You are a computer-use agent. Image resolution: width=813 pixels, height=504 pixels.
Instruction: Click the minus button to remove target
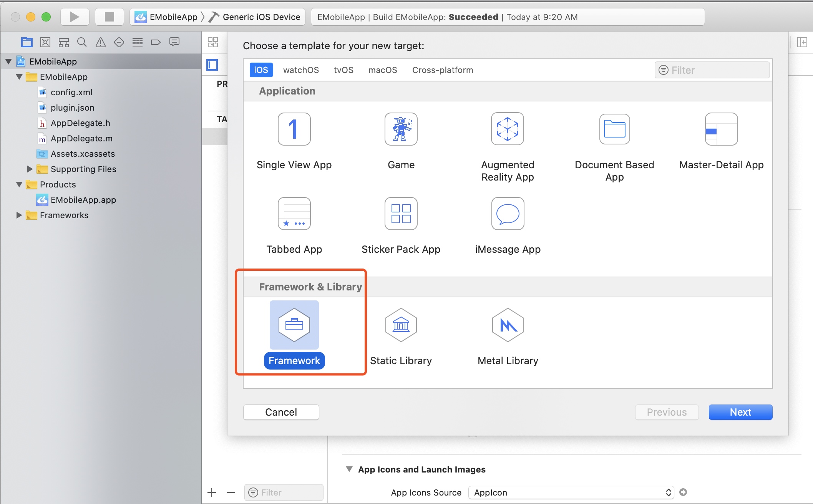coord(231,492)
